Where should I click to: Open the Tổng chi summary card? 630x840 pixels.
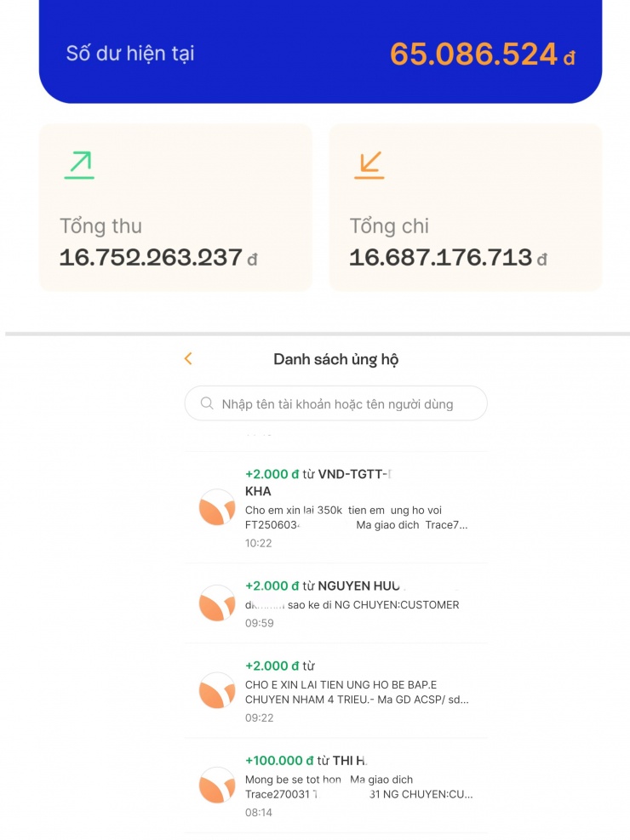tap(465, 208)
